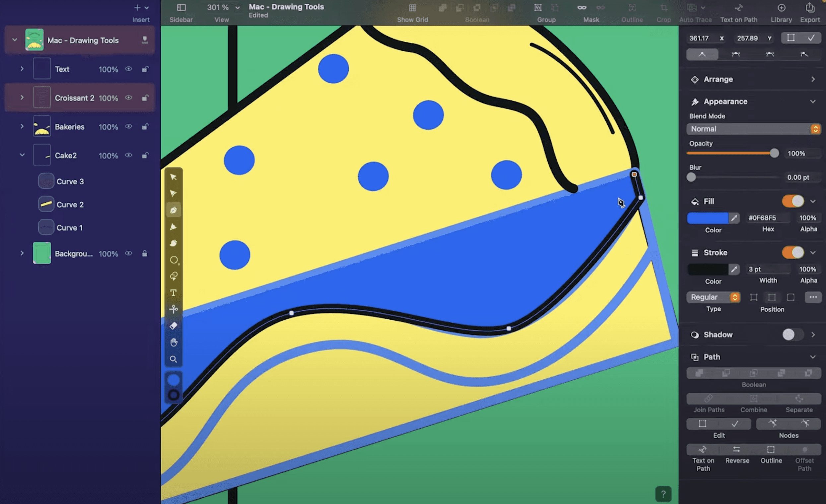Select the Hand pan tool
826x504 pixels.
pos(173,342)
